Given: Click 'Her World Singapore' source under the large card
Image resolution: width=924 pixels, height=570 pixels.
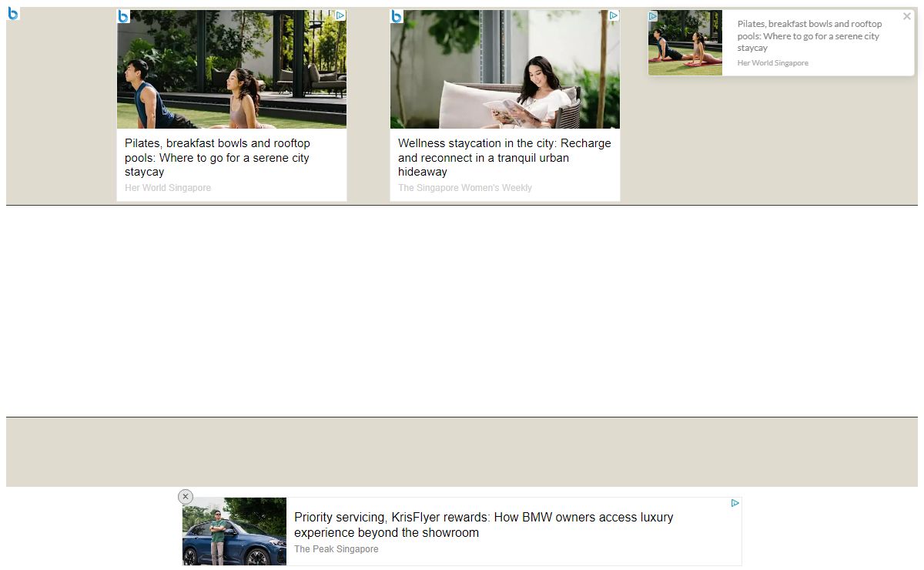Looking at the screenshot, I should (168, 188).
